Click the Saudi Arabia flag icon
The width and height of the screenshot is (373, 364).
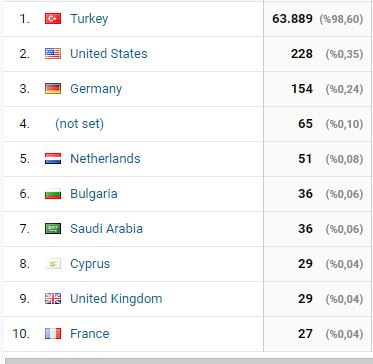(x=53, y=229)
